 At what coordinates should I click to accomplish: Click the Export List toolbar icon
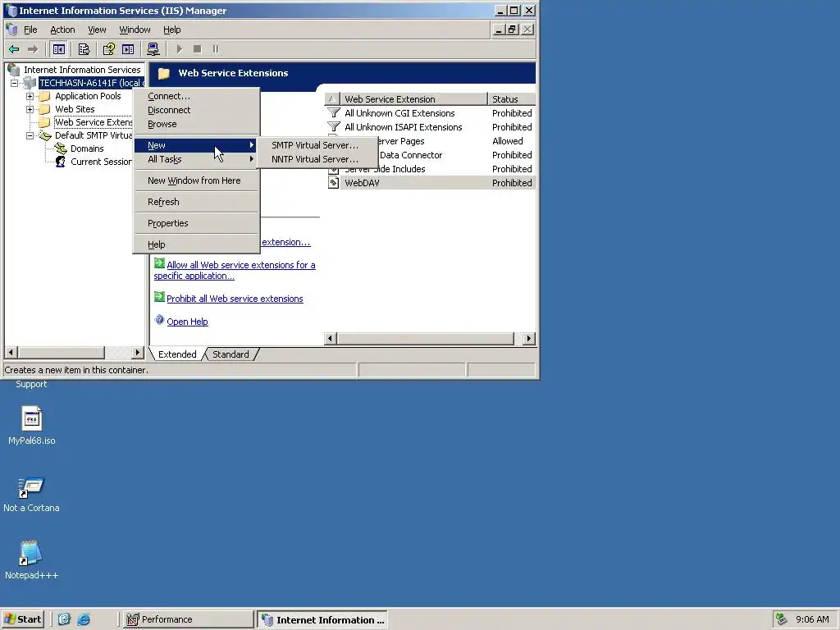[84, 49]
